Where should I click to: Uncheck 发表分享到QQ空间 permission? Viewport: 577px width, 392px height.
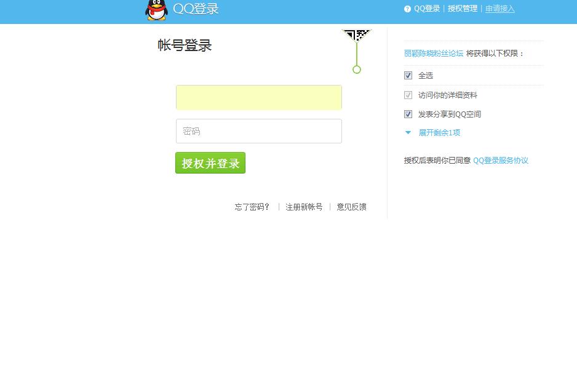click(408, 114)
